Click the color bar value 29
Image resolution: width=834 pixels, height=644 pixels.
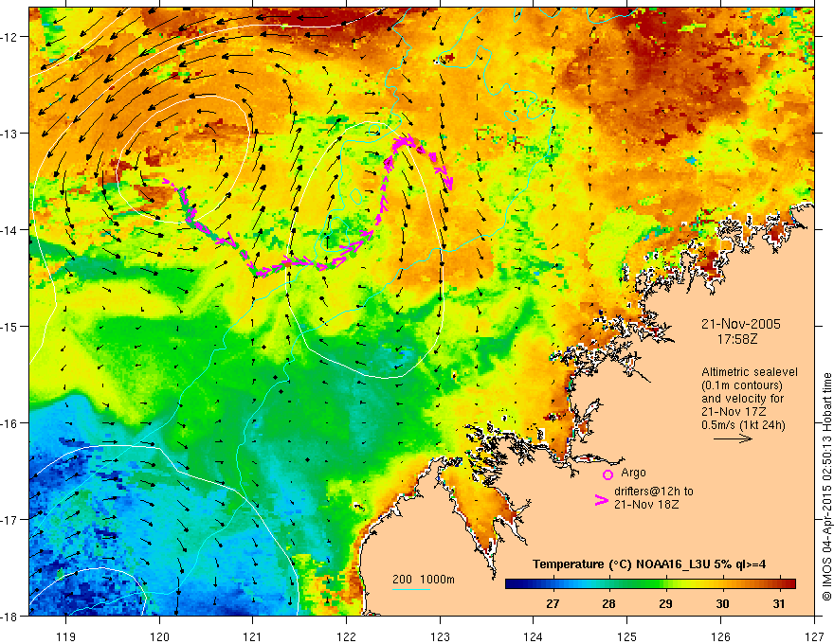pos(665,603)
